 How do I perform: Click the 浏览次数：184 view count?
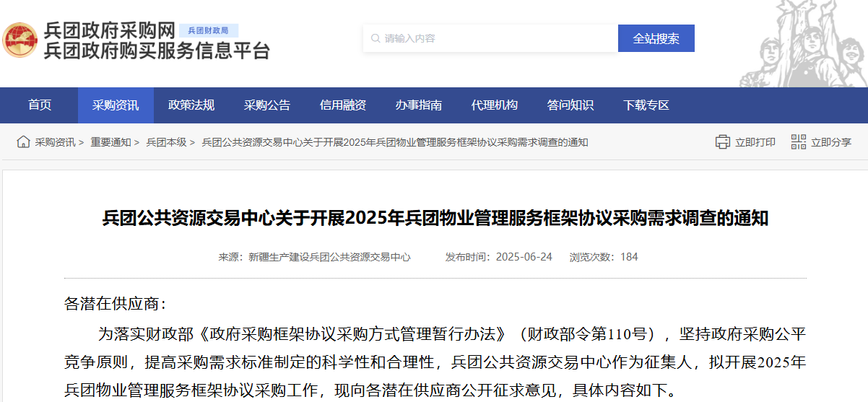coord(604,257)
